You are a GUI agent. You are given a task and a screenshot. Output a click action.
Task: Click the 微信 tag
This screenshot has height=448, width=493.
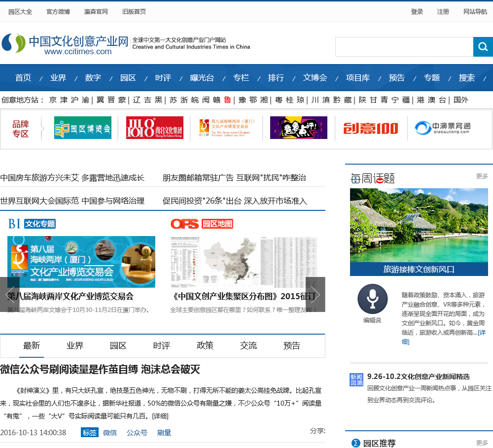pos(110,433)
